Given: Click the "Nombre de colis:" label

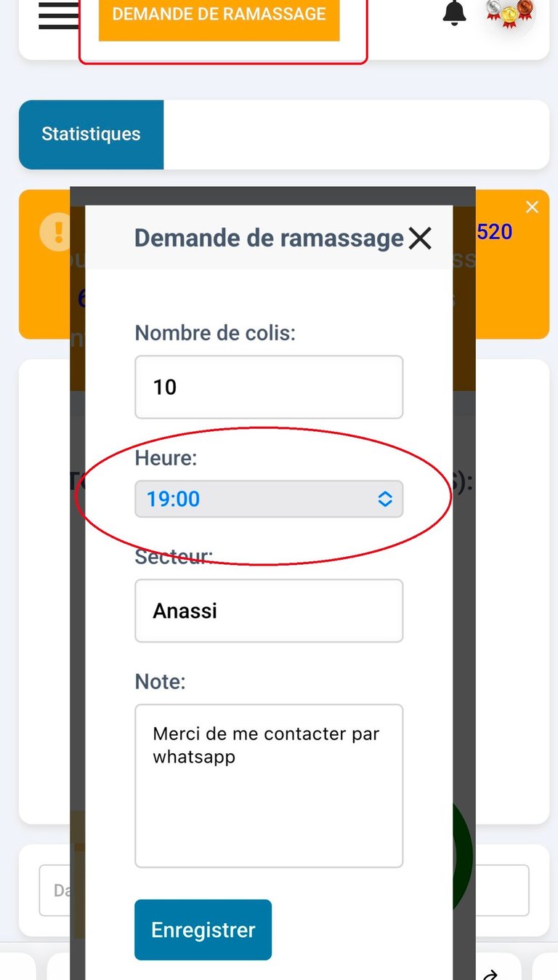Looking at the screenshot, I should tap(215, 333).
